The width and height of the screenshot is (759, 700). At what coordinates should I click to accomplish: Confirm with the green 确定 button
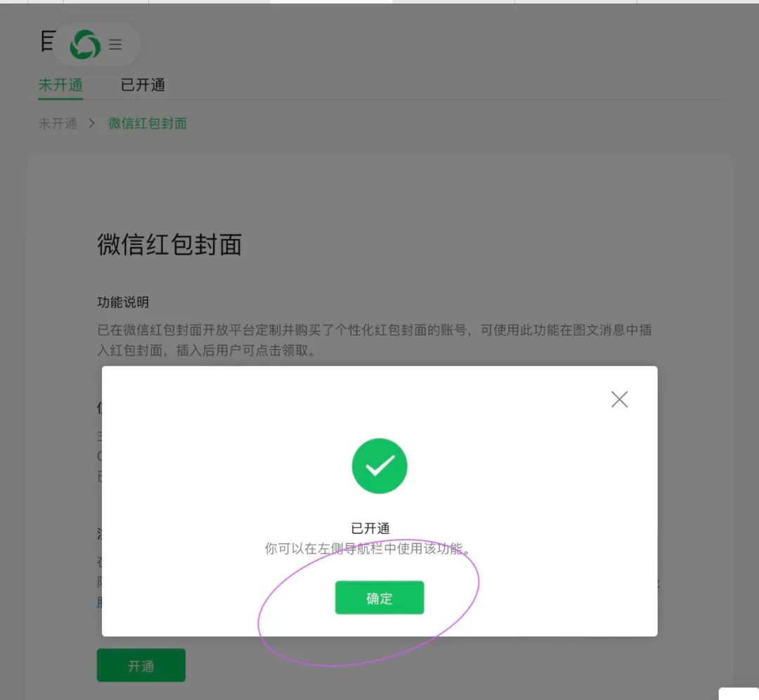379,597
